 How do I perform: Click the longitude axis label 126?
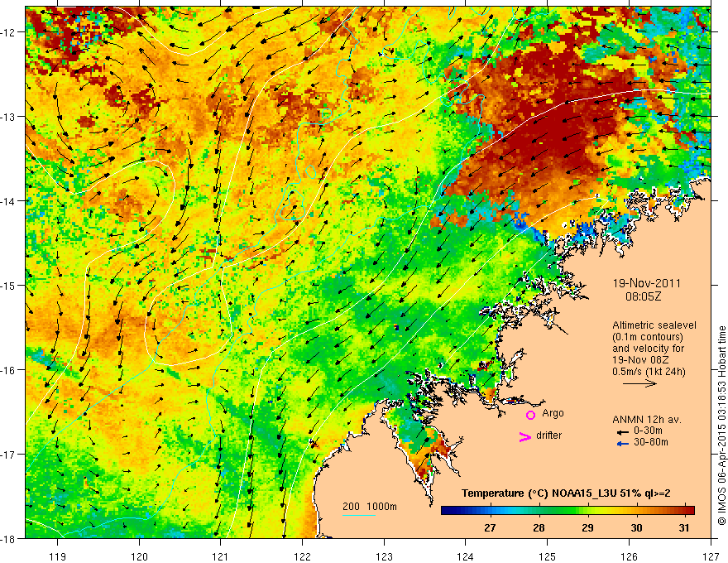(629, 556)
